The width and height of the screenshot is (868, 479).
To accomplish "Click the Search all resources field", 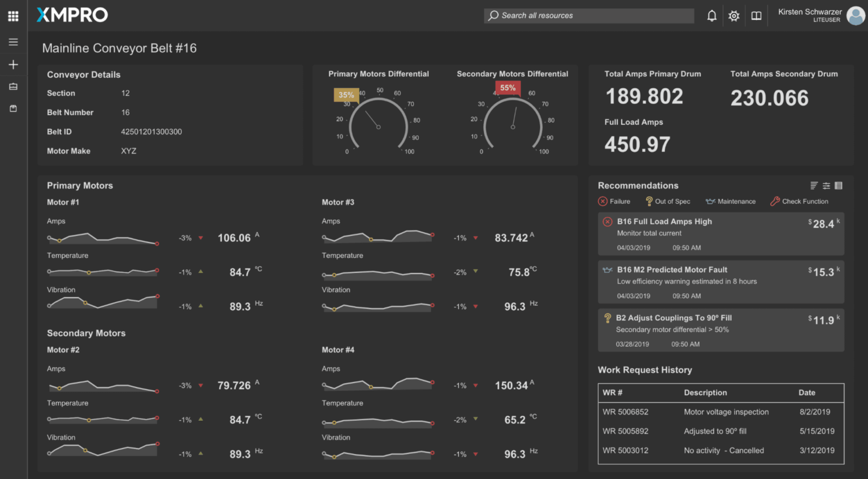I will pyautogui.click(x=589, y=16).
